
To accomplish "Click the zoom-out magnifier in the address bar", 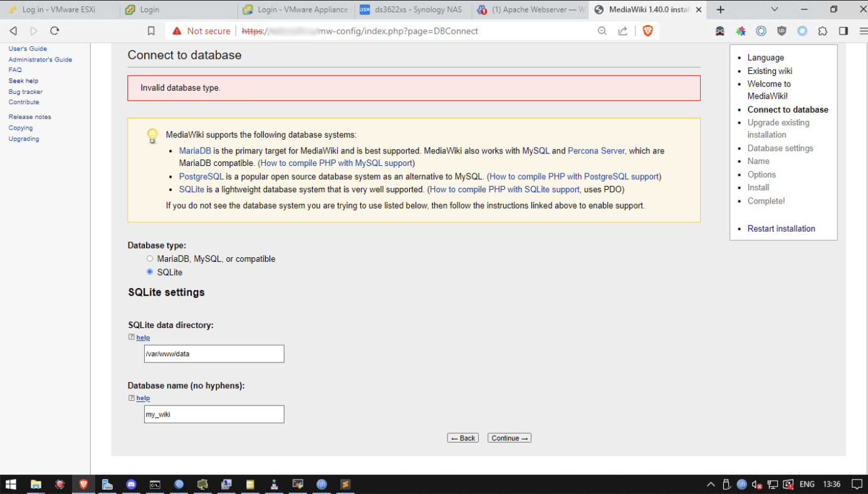I will 602,31.
